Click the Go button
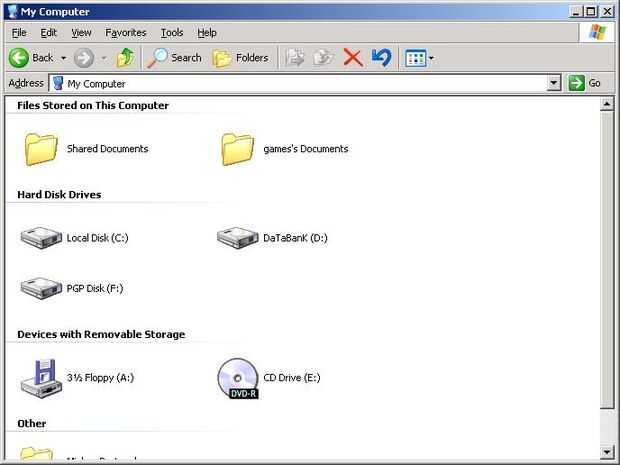620x465 pixels. click(584, 83)
